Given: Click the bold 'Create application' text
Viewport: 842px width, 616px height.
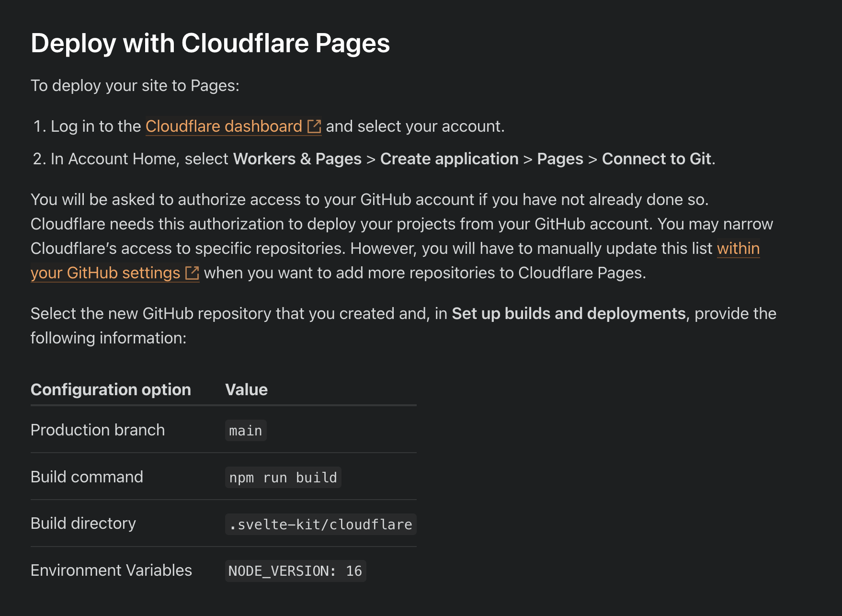Looking at the screenshot, I should [x=449, y=159].
